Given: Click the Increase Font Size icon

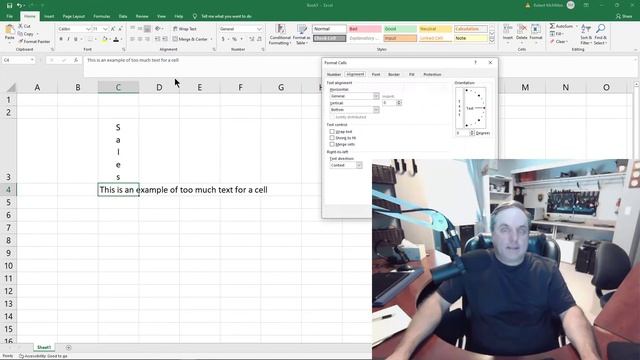Looking at the screenshot, I should pos(113,29).
